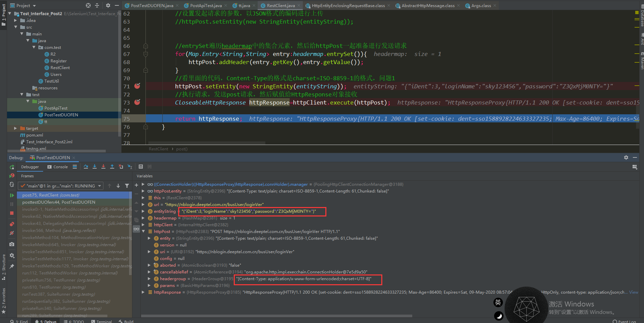Go to next frame with down arrow
This screenshot has width=644, height=323.
tap(118, 186)
